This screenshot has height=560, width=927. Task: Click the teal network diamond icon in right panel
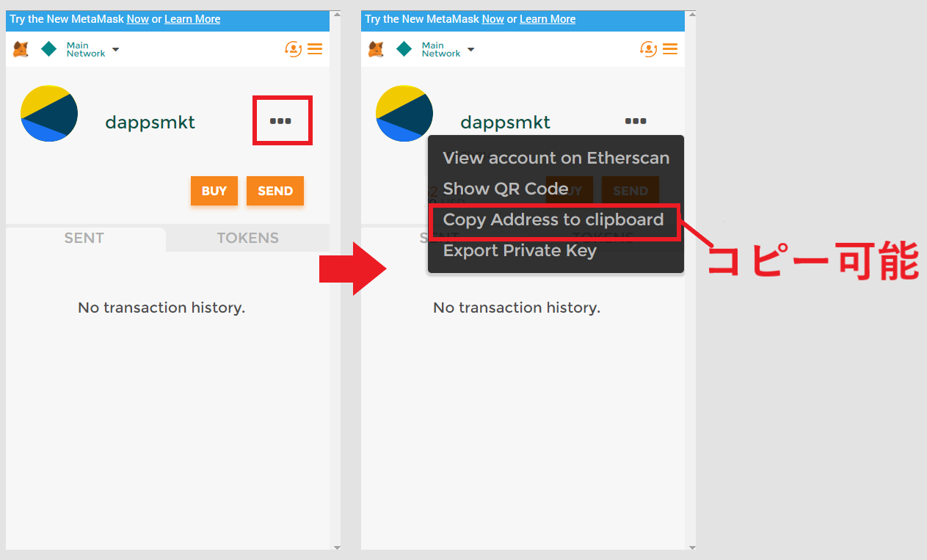[x=404, y=49]
